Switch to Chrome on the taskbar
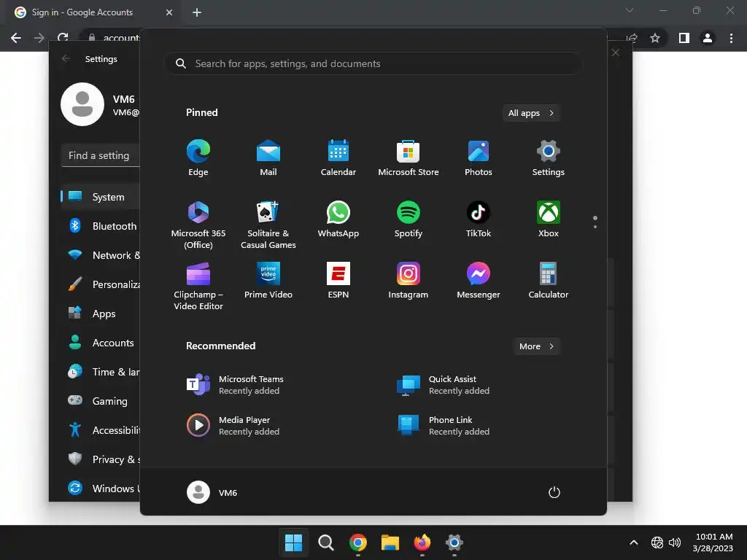Screen dimensions: 747x560 tap(357, 542)
